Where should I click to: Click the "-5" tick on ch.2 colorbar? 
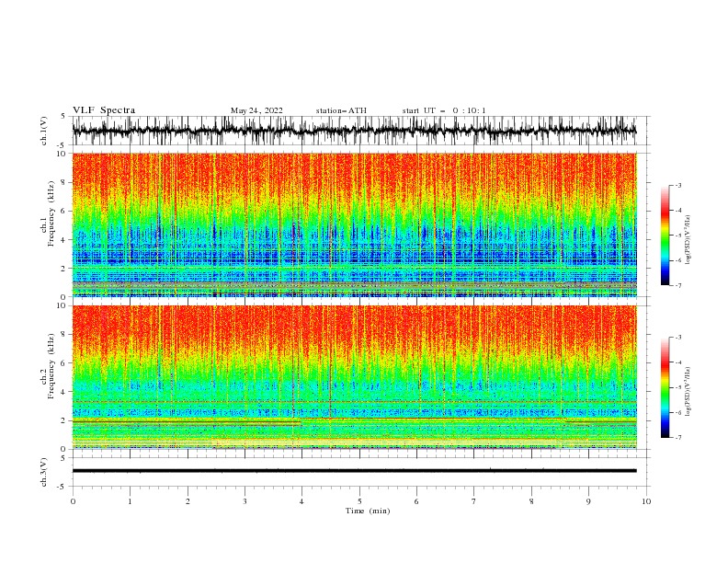[x=678, y=387]
